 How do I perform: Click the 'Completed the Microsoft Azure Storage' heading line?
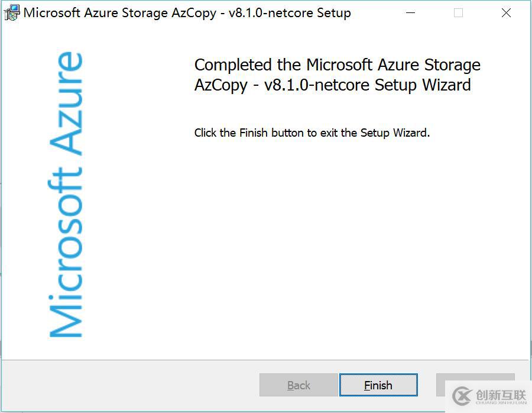(x=338, y=65)
